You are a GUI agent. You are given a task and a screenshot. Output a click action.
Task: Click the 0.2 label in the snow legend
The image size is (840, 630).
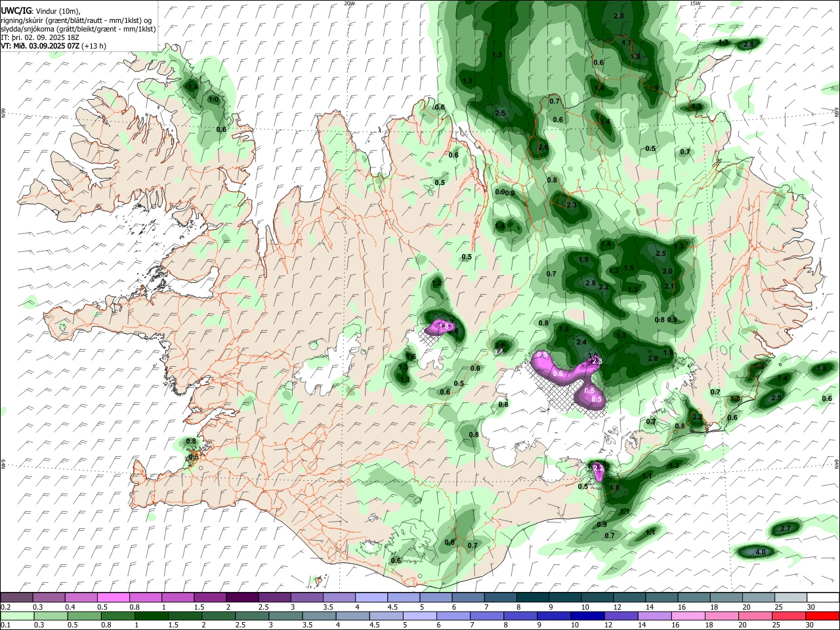point(5,606)
